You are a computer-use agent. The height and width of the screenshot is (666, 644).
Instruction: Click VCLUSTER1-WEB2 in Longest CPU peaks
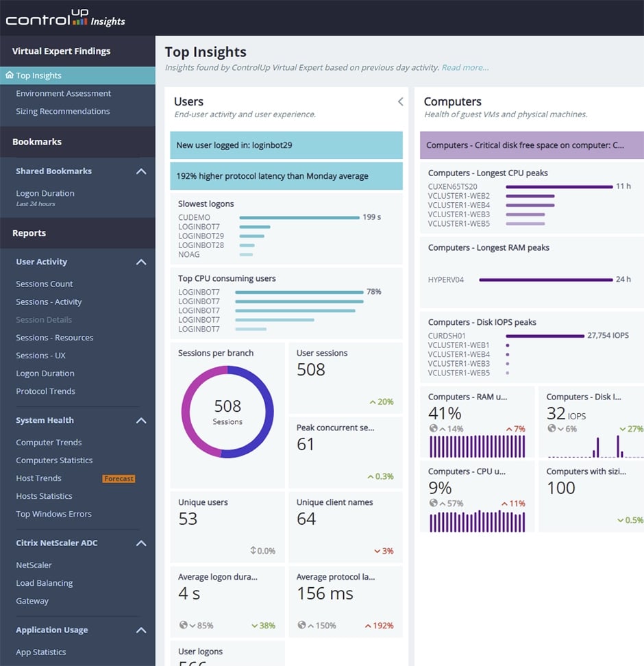pos(459,196)
